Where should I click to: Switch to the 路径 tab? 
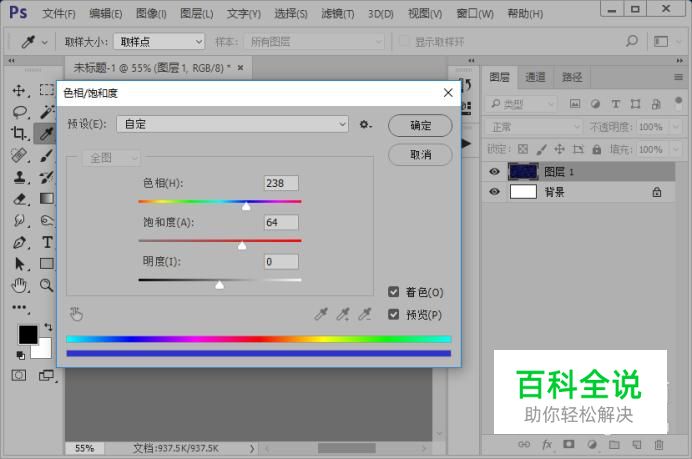point(572,77)
